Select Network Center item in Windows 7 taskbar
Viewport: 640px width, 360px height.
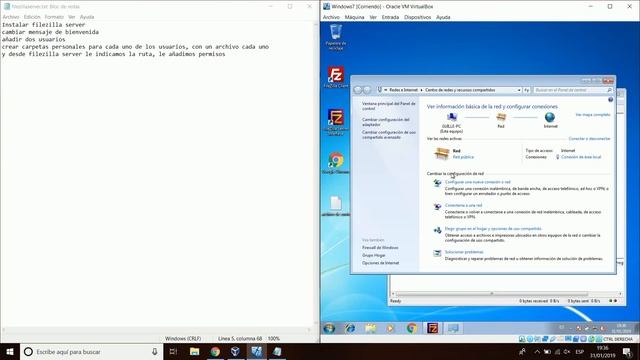coord(453,328)
